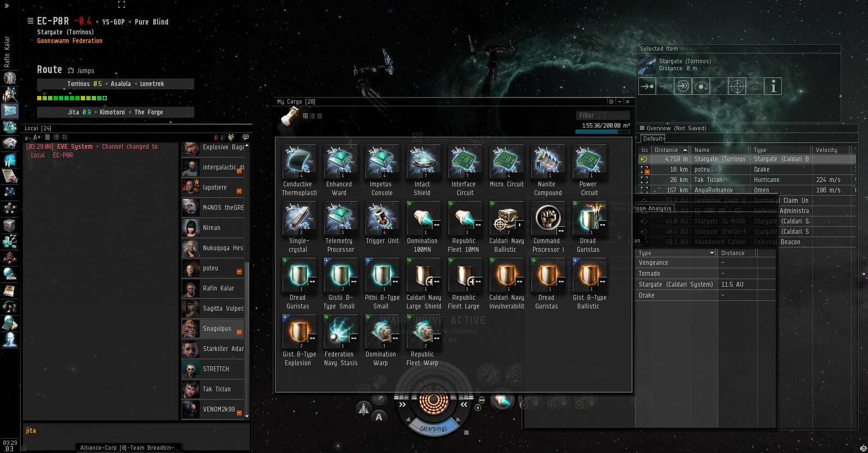Toggle autopilot with the A button
Screen dimensions: 868x453
point(379,417)
